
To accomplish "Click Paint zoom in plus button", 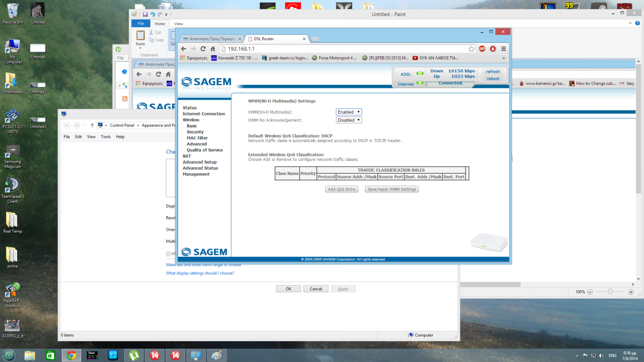I will click(x=631, y=292).
